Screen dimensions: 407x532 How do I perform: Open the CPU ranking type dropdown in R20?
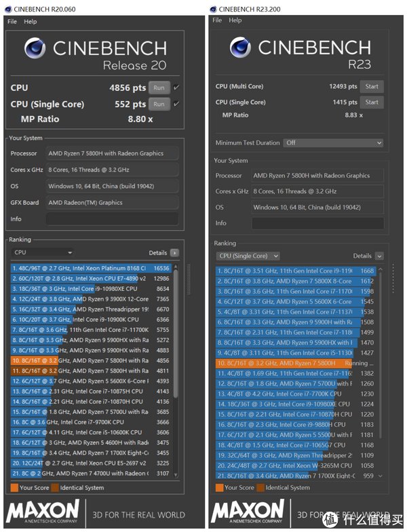(x=43, y=252)
